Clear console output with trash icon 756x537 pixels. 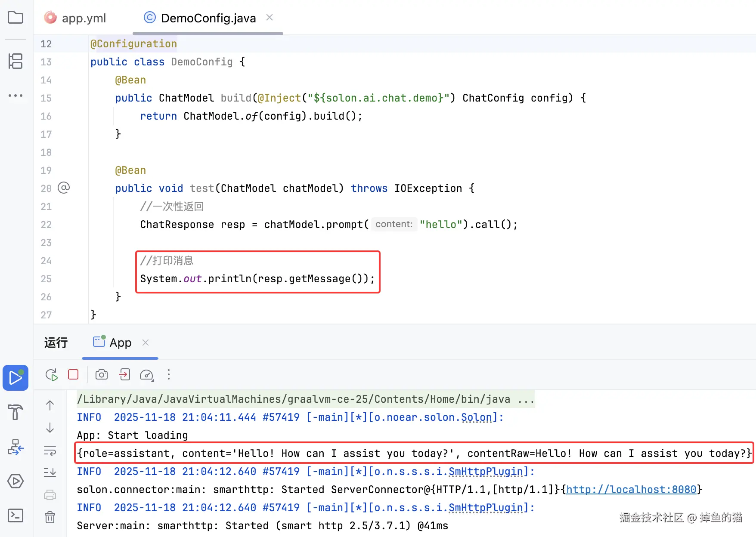point(50,517)
